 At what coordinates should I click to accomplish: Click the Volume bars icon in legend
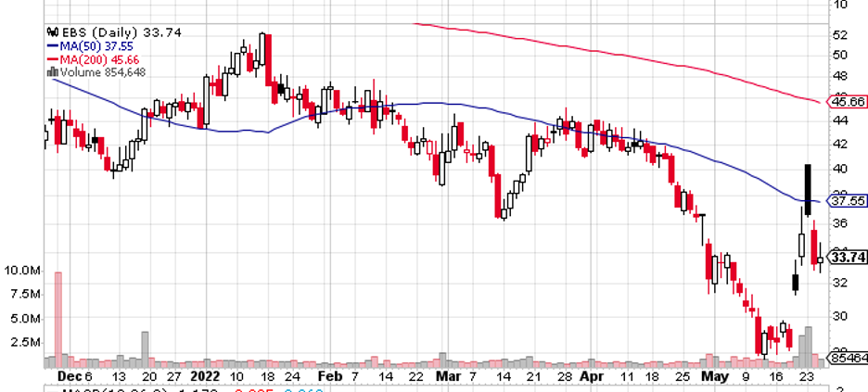[x=54, y=72]
